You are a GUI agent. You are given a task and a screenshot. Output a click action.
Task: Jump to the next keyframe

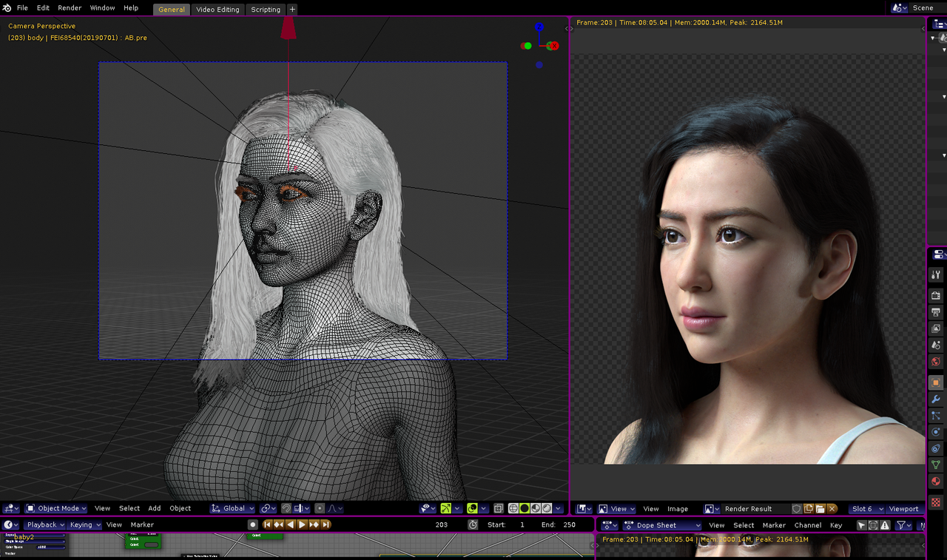[314, 524]
